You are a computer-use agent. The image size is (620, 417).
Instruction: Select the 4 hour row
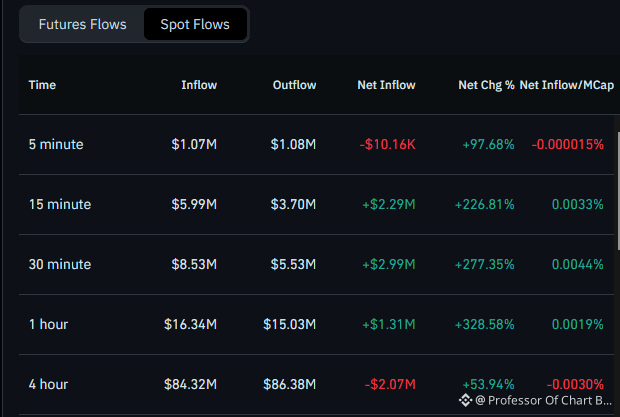tap(316, 385)
